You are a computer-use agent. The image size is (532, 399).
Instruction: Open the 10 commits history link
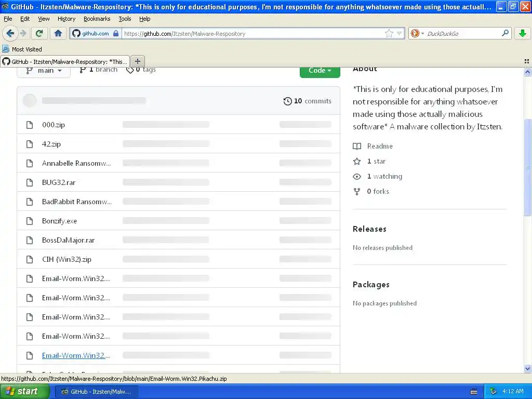(308, 101)
